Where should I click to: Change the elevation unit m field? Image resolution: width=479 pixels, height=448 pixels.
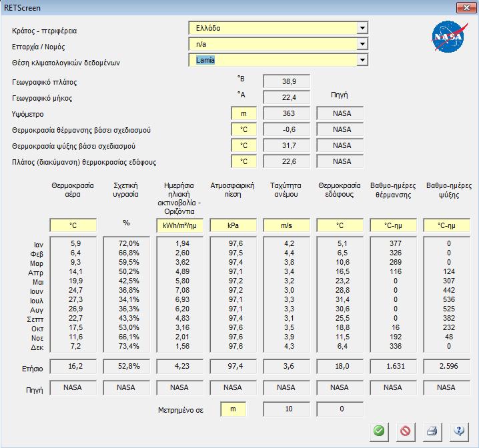click(244, 113)
